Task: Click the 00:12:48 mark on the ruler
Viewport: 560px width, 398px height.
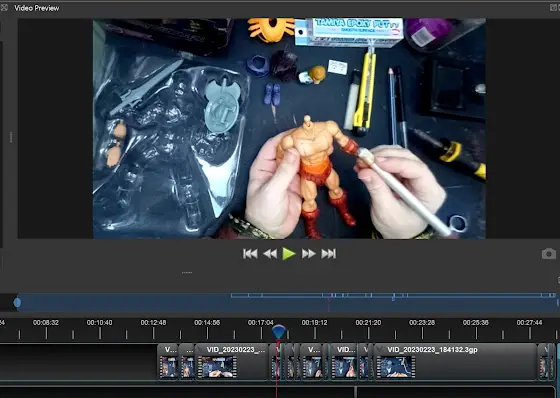Action: (x=153, y=323)
